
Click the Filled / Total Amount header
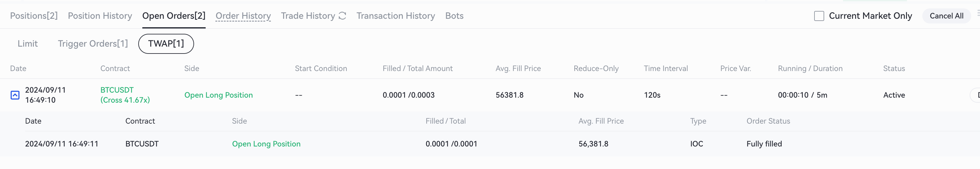coord(417,68)
